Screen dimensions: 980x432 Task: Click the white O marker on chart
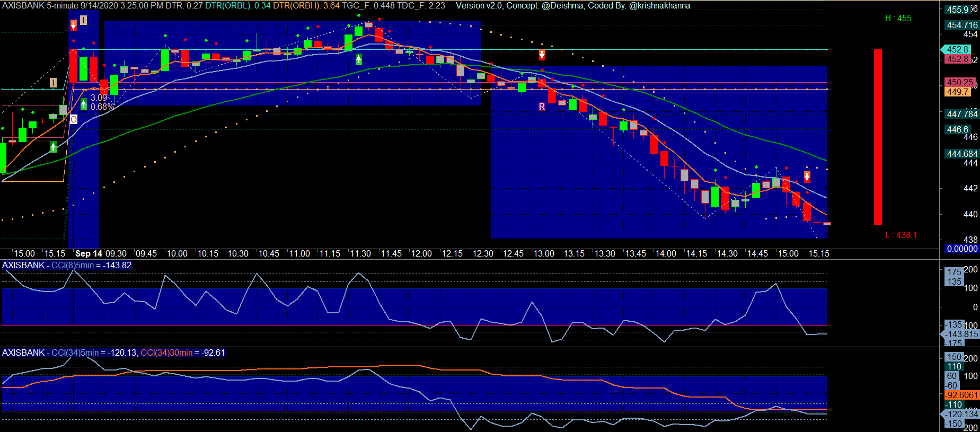click(x=74, y=119)
